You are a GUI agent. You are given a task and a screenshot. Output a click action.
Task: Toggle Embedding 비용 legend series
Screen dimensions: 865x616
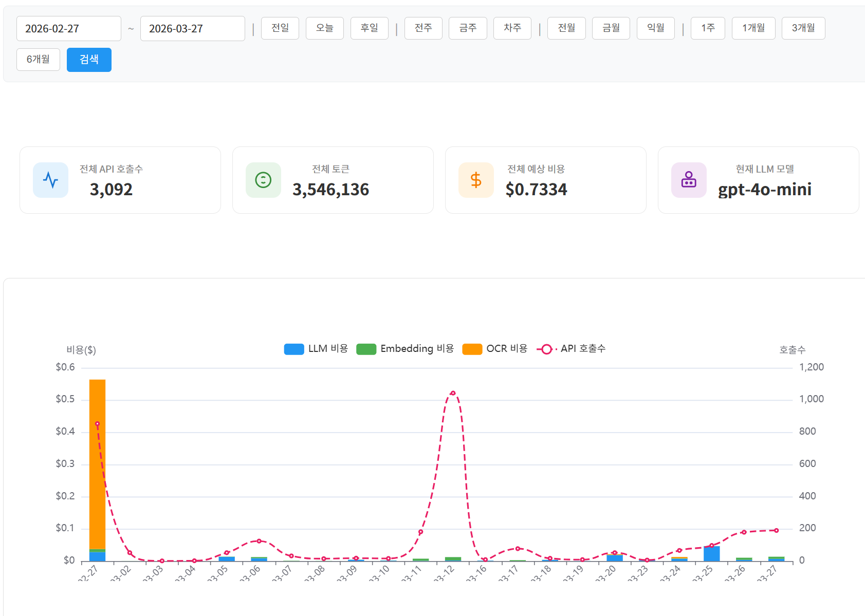(x=405, y=349)
